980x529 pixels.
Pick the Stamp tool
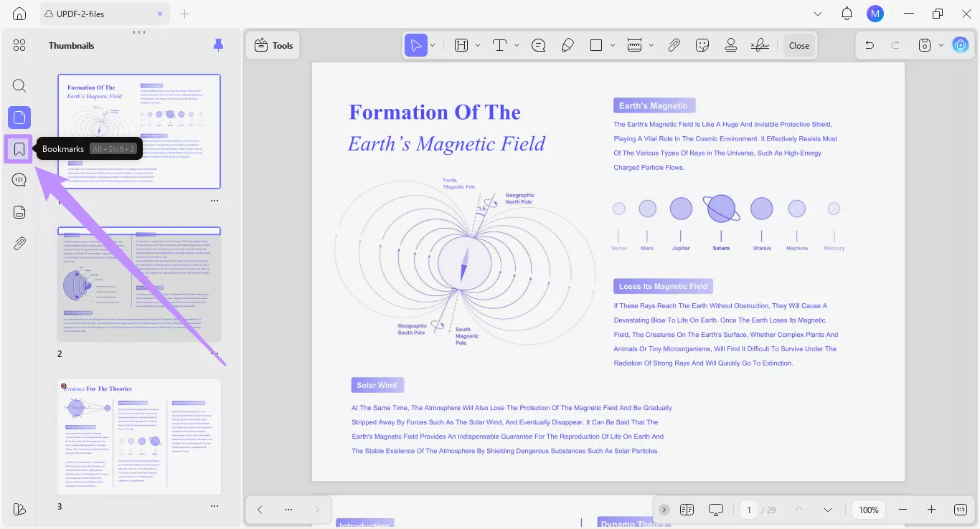click(731, 45)
